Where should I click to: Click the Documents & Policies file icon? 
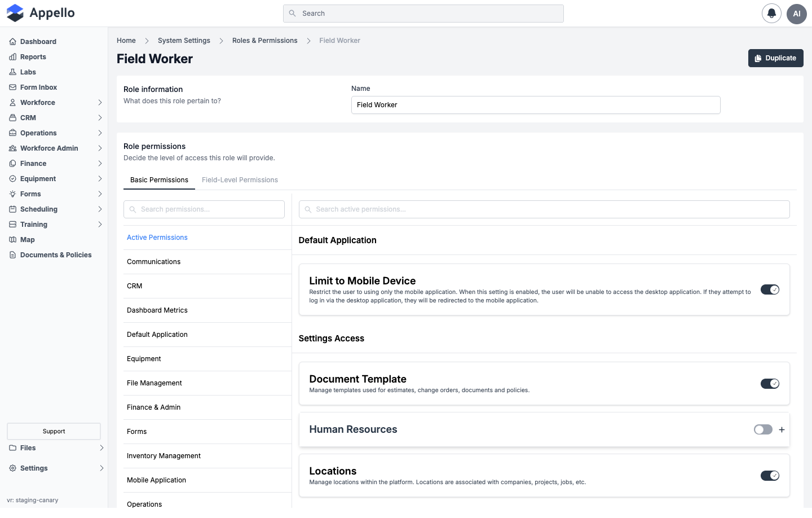12,255
